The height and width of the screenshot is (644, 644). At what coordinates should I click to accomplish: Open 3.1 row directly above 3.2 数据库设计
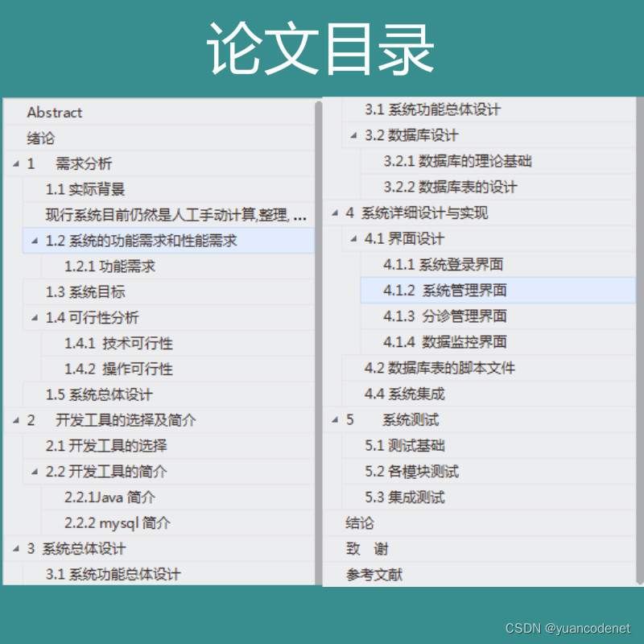[x=432, y=109]
